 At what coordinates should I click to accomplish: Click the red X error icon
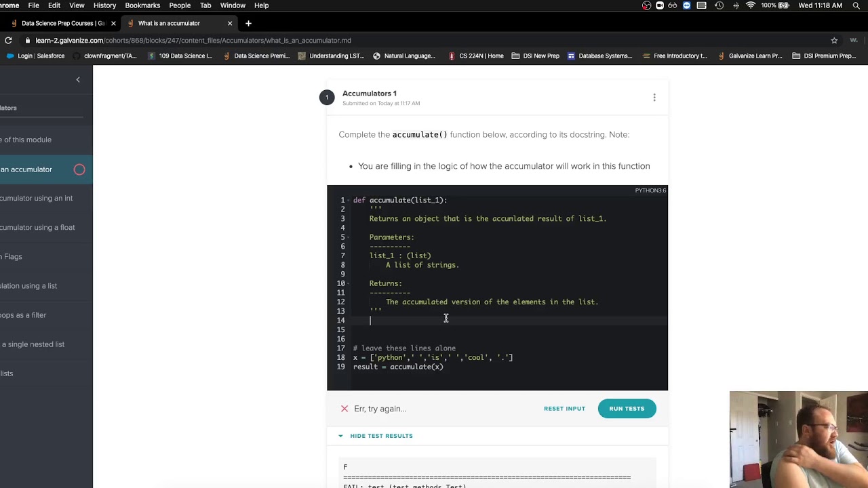(344, 409)
